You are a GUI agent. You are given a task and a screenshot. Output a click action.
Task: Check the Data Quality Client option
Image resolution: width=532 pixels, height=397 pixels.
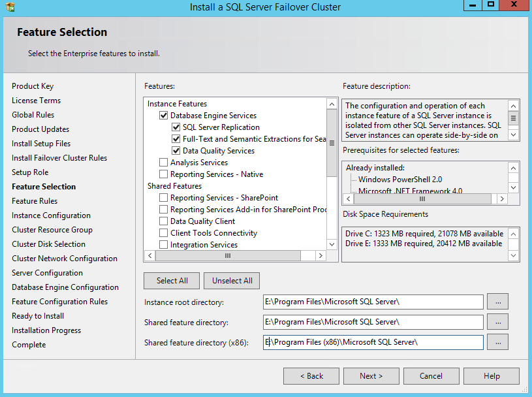pos(164,221)
